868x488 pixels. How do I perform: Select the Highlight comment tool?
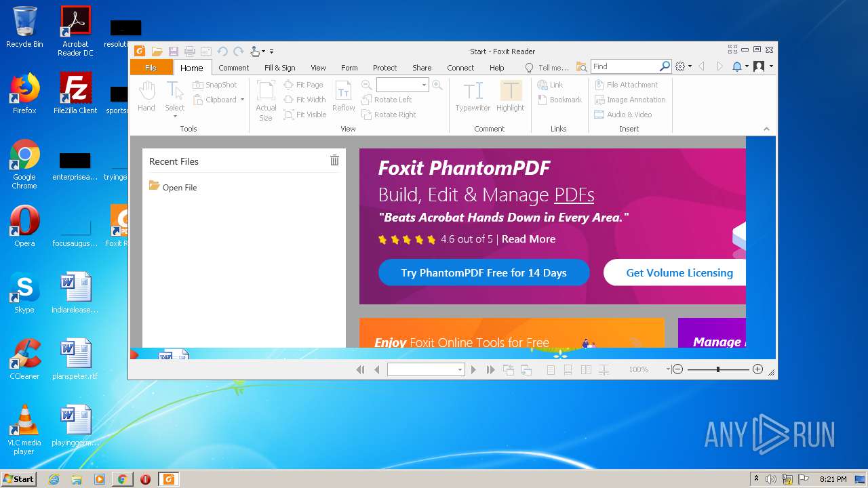(510, 97)
